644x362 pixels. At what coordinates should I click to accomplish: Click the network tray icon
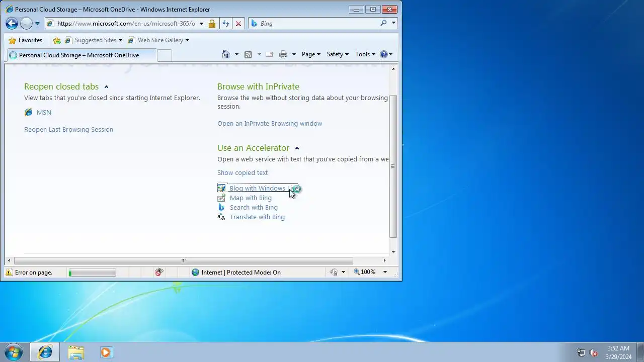coord(581,353)
